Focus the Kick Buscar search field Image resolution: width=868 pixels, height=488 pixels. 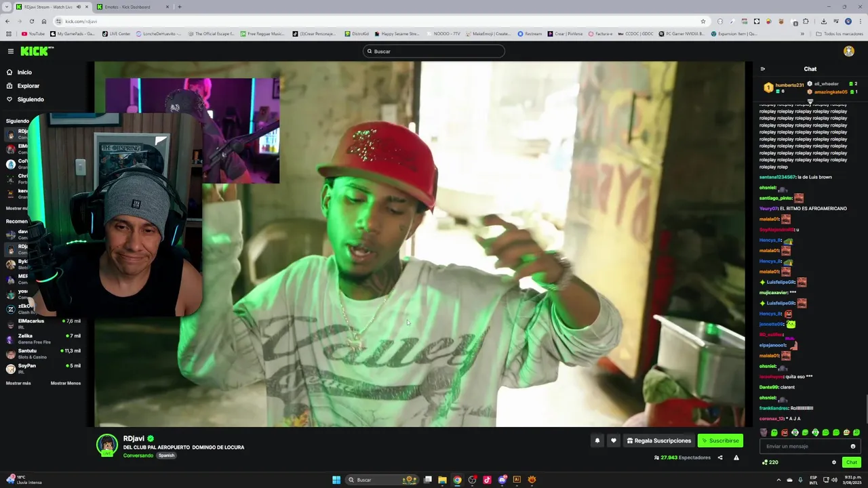click(434, 52)
